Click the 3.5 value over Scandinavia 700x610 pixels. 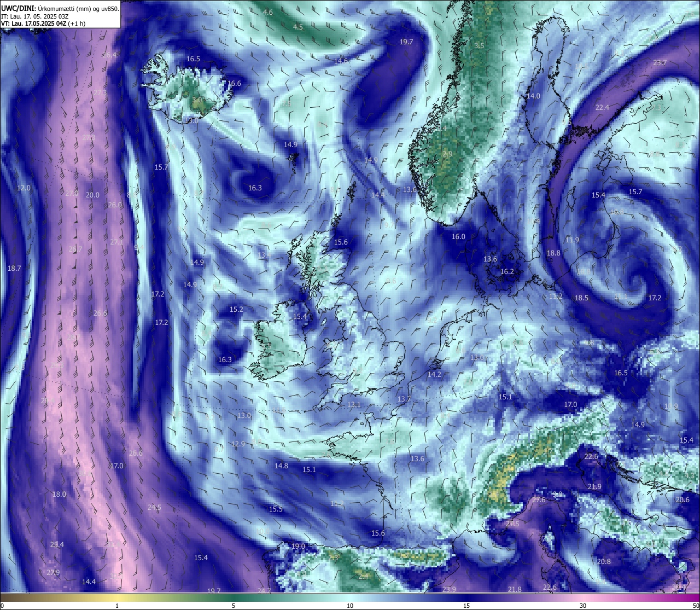tap(479, 45)
